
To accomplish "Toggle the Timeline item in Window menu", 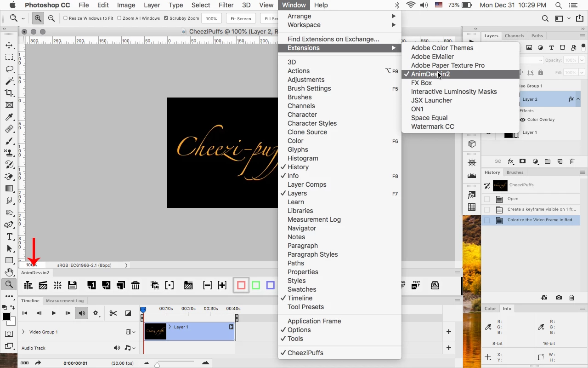I will (x=300, y=298).
